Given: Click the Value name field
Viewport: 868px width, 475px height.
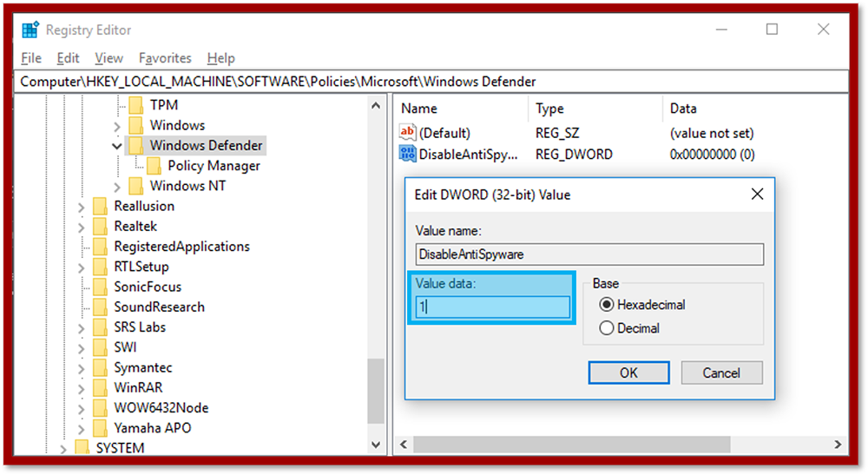Looking at the screenshot, I should (x=589, y=254).
